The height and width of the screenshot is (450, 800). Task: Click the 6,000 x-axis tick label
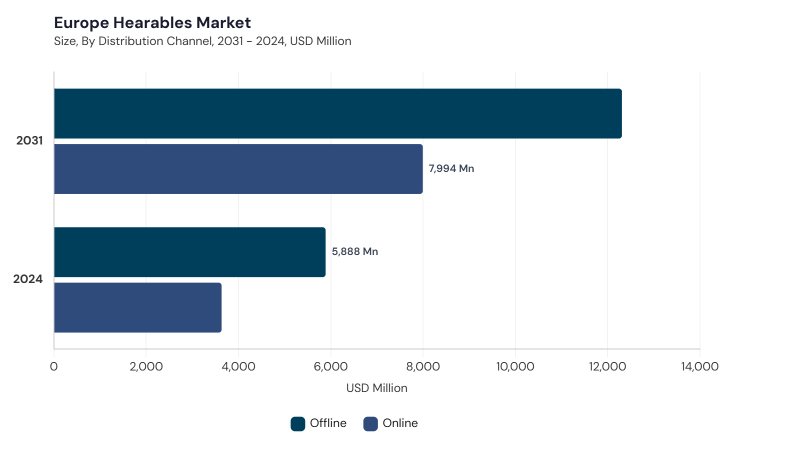click(x=331, y=366)
